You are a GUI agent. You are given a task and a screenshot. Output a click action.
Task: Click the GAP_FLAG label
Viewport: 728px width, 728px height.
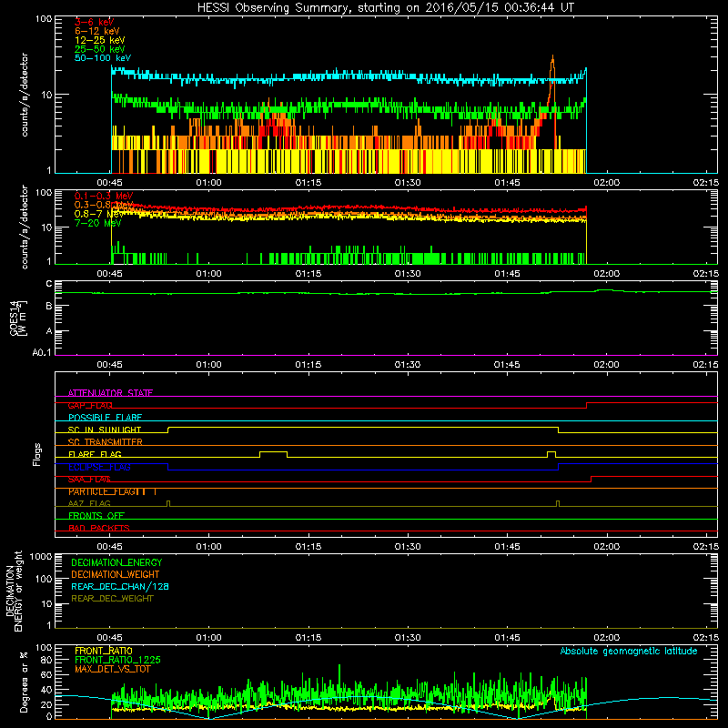pyautogui.click(x=90, y=405)
